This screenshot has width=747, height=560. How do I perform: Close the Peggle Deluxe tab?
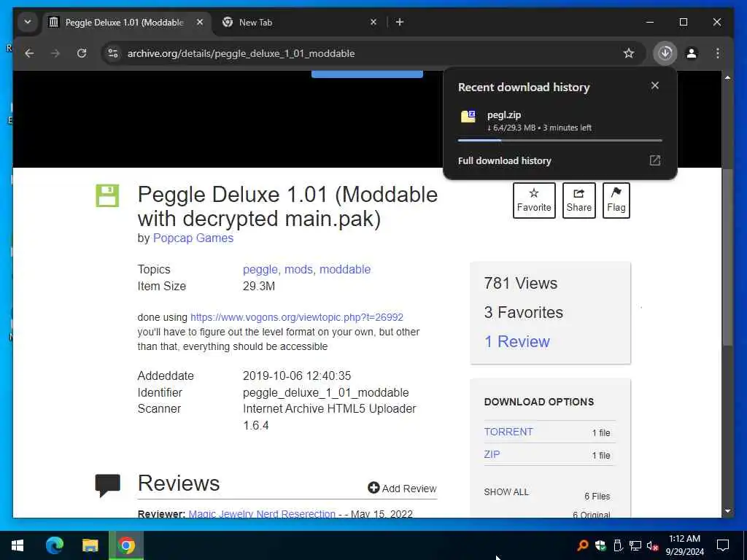click(200, 22)
